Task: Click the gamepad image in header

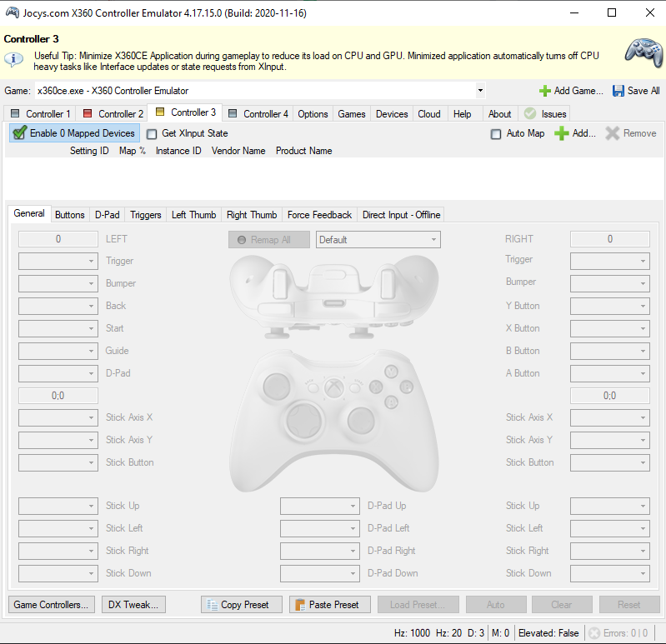Action: pyautogui.click(x=644, y=52)
